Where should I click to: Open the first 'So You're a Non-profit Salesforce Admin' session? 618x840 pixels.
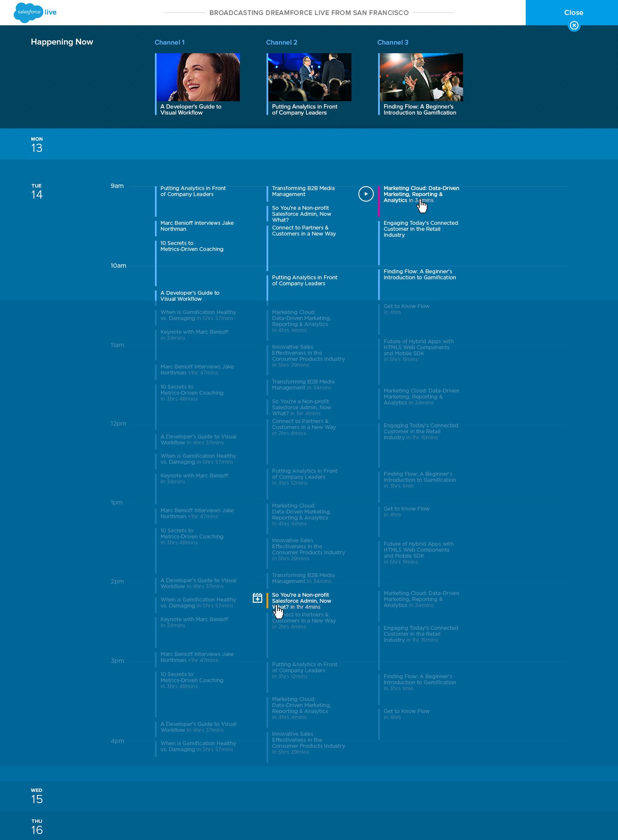[301, 214]
